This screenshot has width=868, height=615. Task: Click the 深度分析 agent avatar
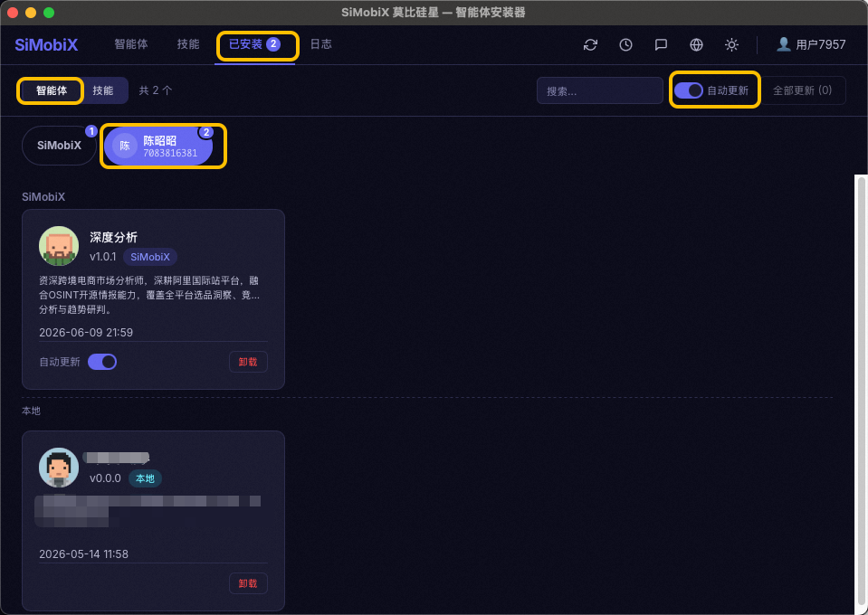click(x=59, y=246)
